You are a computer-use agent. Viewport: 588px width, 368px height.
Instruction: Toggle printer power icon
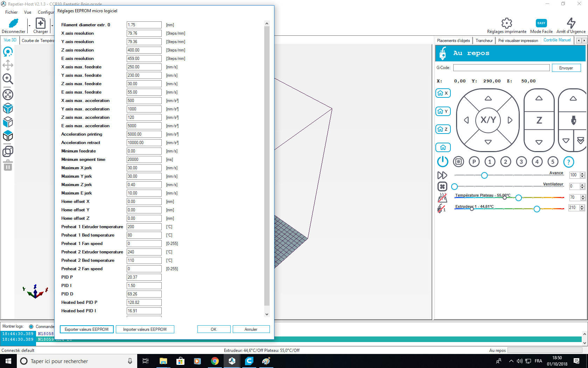[442, 162]
